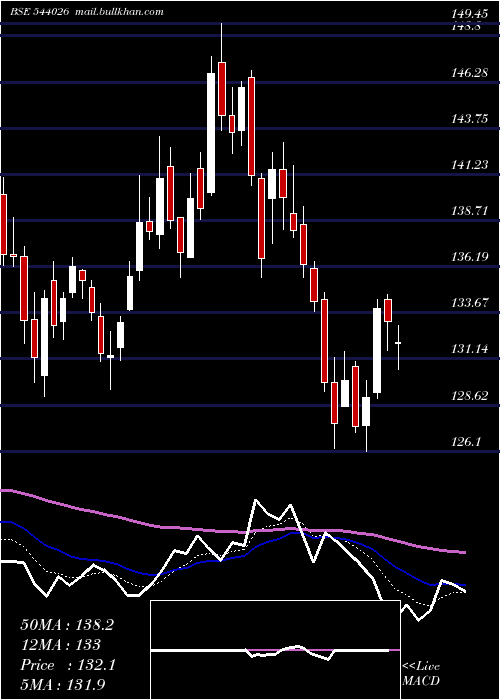
Task: Click the 136.19 price axis label
Action: (x=469, y=257)
